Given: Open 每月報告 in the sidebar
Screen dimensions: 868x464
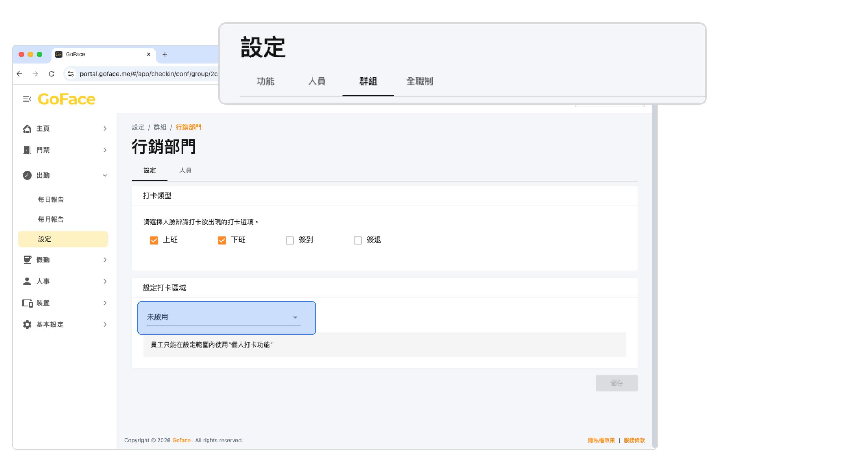Looking at the screenshot, I should coord(51,219).
